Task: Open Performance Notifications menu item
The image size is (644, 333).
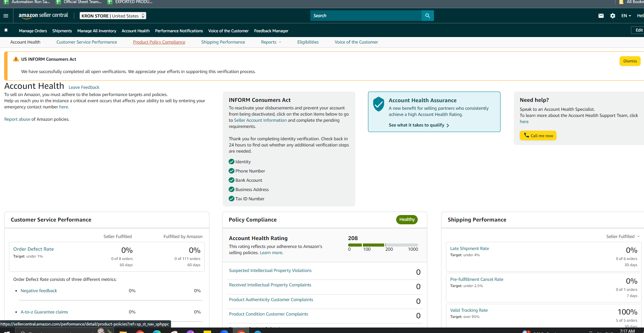Action: pos(179,31)
